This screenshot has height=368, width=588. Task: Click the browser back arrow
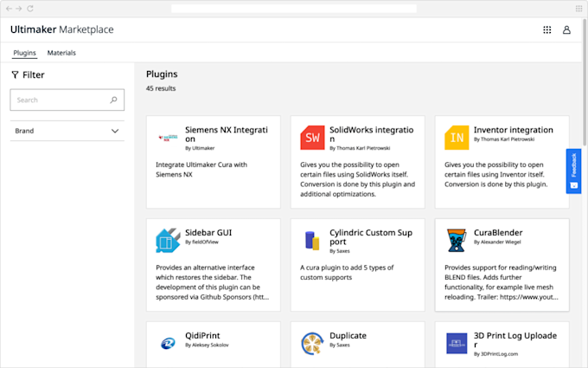coord(9,7)
